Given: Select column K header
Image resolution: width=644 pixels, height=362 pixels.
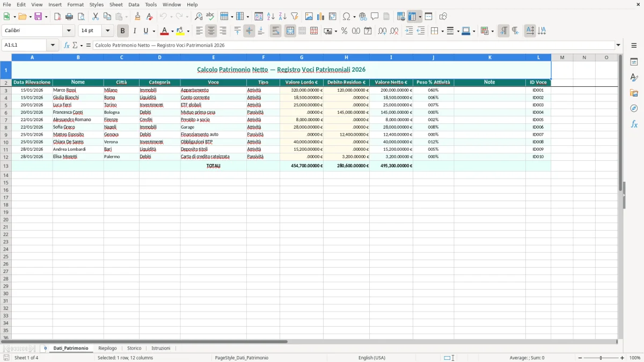Looking at the screenshot, I should (489, 57).
